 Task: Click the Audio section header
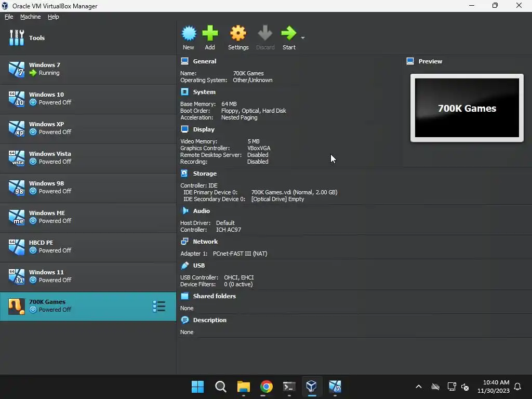click(x=202, y=211)
